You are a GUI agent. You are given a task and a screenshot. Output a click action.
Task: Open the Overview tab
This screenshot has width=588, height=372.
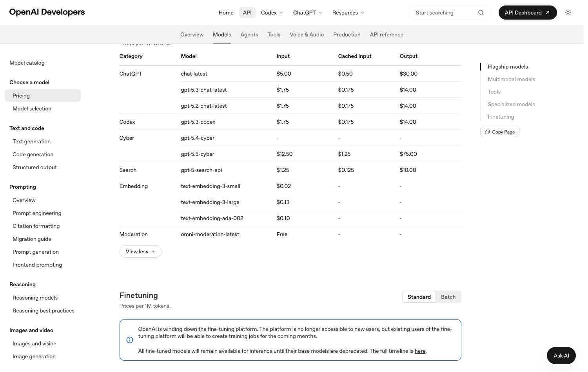coord(192,34)
